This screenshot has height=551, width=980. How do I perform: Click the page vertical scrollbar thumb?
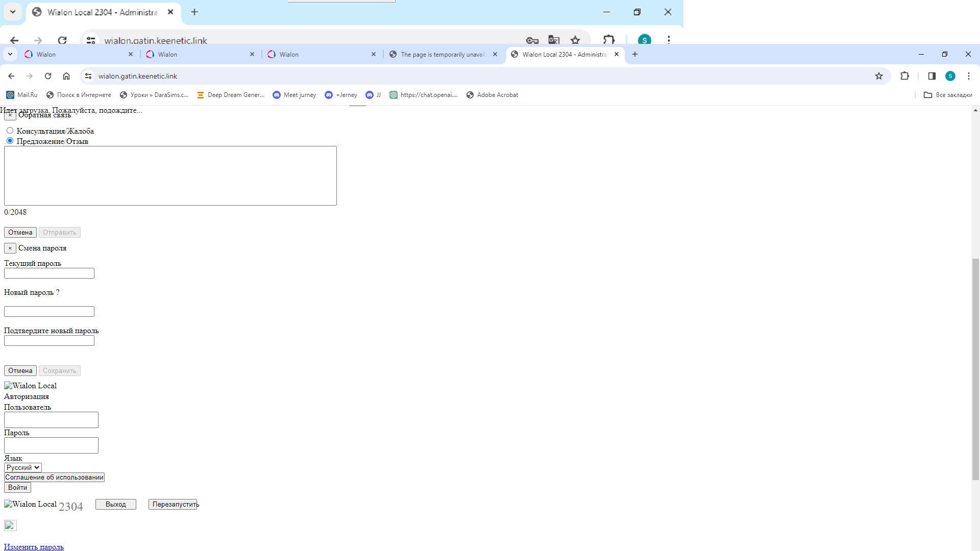point(975,369)
